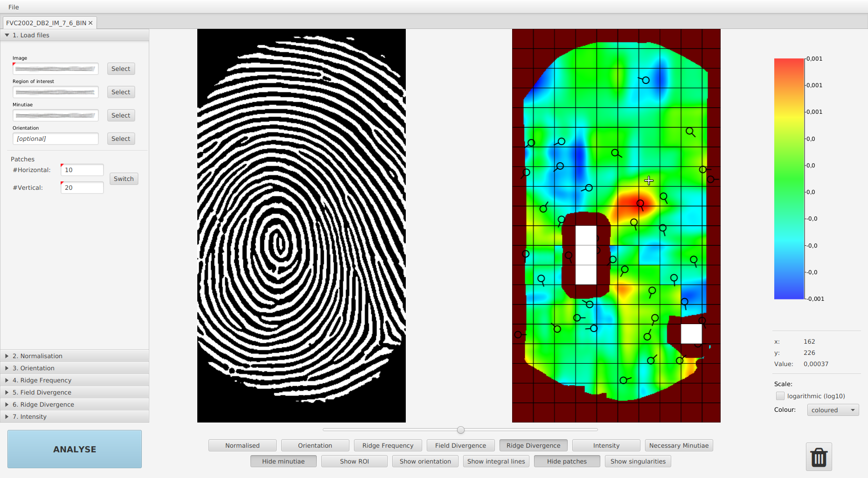Start the analysis with ANALYSE button
This screenshot has height=478, width=868.
(75, 449)
